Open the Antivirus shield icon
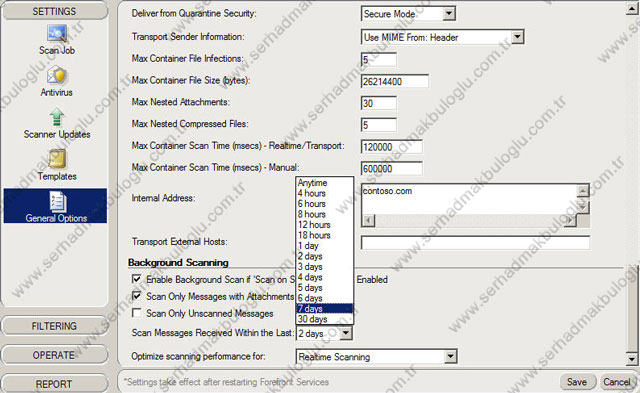Viewport: 640px width, 393px height. [x=57, y=75]
